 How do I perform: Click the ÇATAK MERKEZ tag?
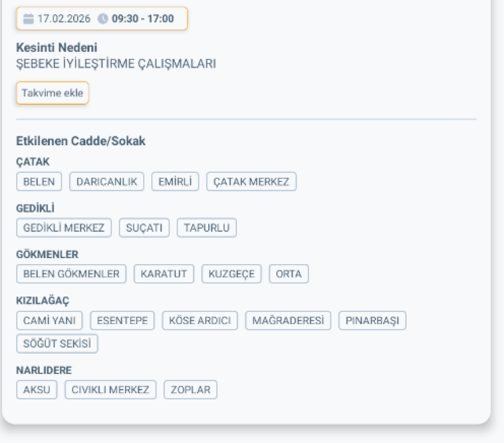click(x=251, y=182)
